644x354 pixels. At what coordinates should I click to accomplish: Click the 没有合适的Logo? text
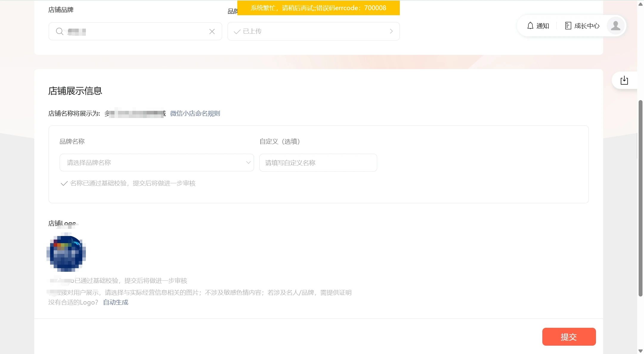point(73,302)
